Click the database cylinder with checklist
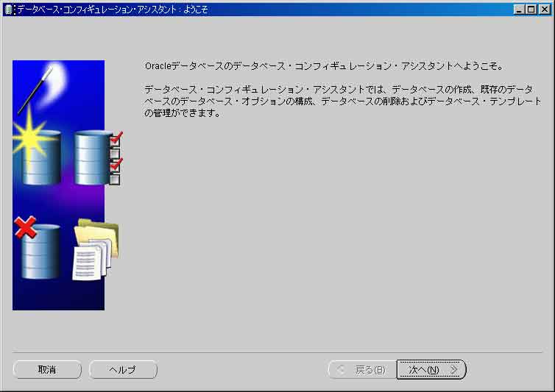Viewport: 555px width, 392px height. point(99,157)
